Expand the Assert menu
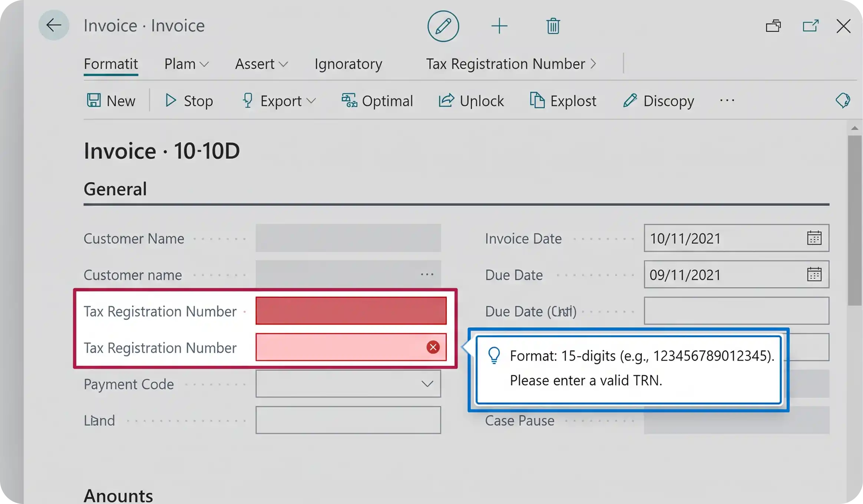This screenshot has width=863, height=504. (261, 64)
